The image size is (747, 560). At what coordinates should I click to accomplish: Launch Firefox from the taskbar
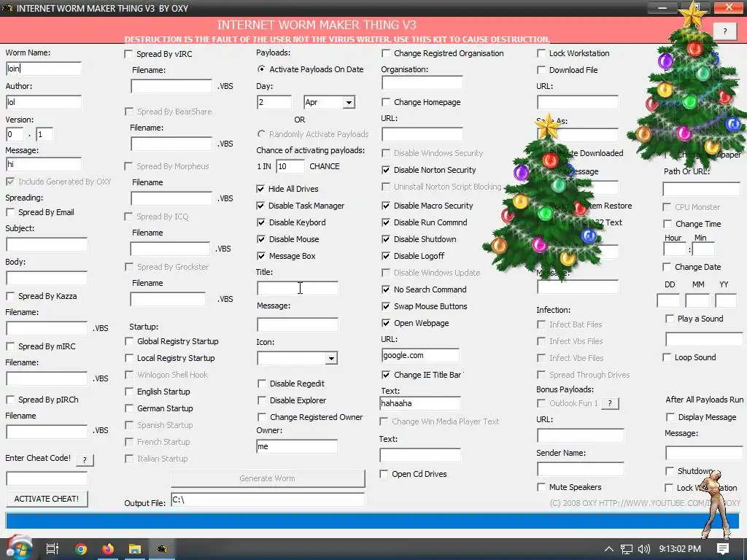[108, 549]
